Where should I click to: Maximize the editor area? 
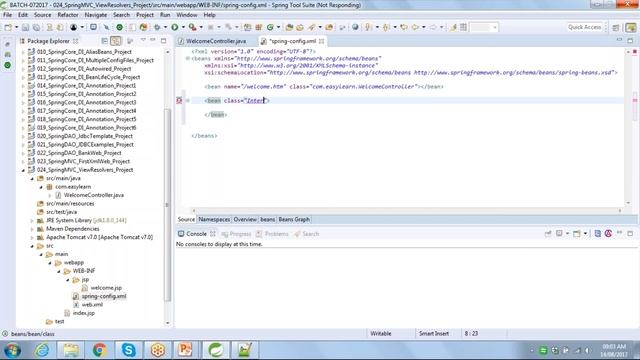tap(630, 41)
